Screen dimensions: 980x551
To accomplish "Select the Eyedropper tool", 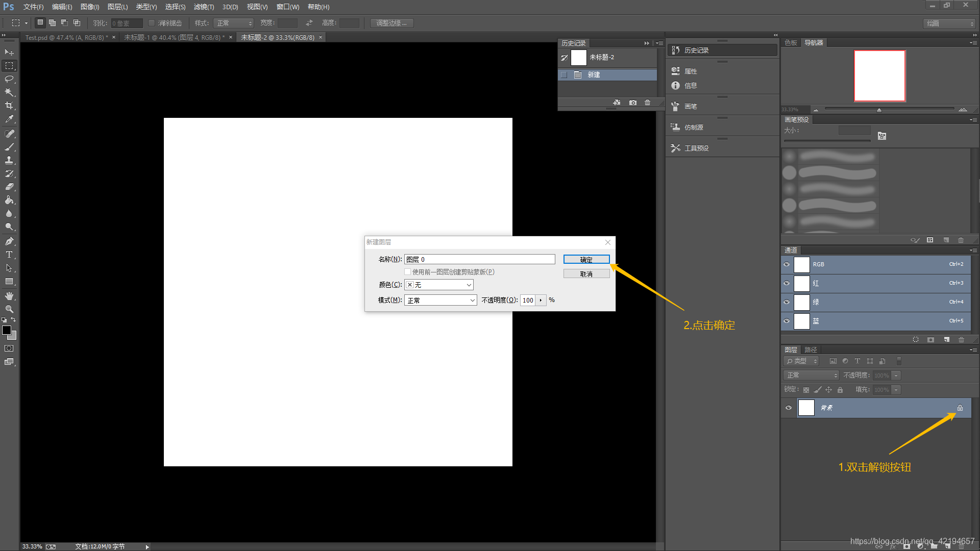I will (9, 119).
